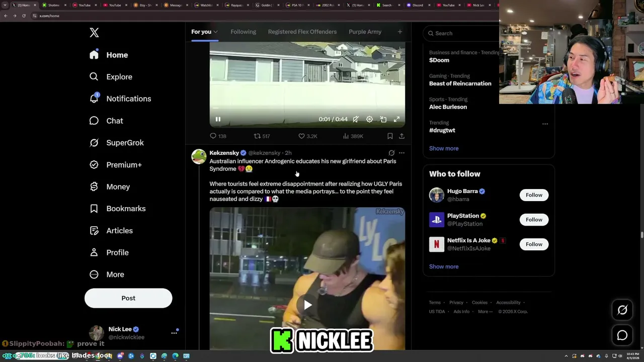The width and height of the screenshot is (644, 362).
Task: Bookmark the post with 389K views
Action: click(390, 136)
